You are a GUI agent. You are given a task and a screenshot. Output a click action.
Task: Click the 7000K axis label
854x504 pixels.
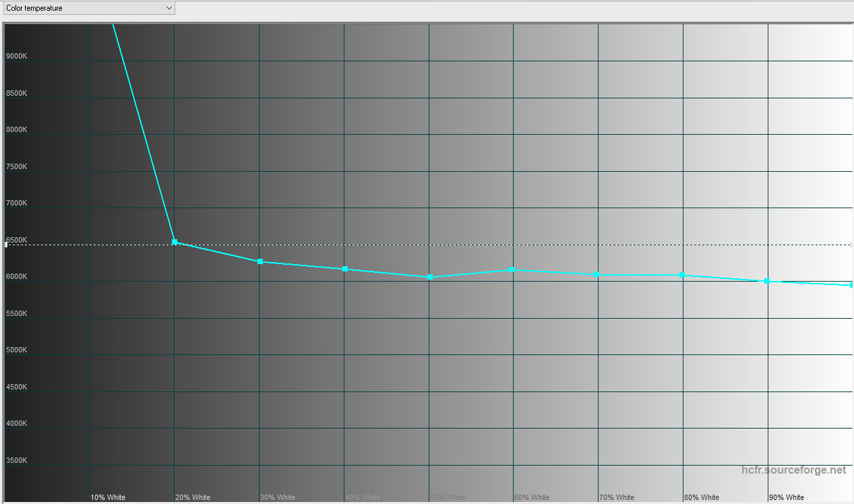(16, 203)
